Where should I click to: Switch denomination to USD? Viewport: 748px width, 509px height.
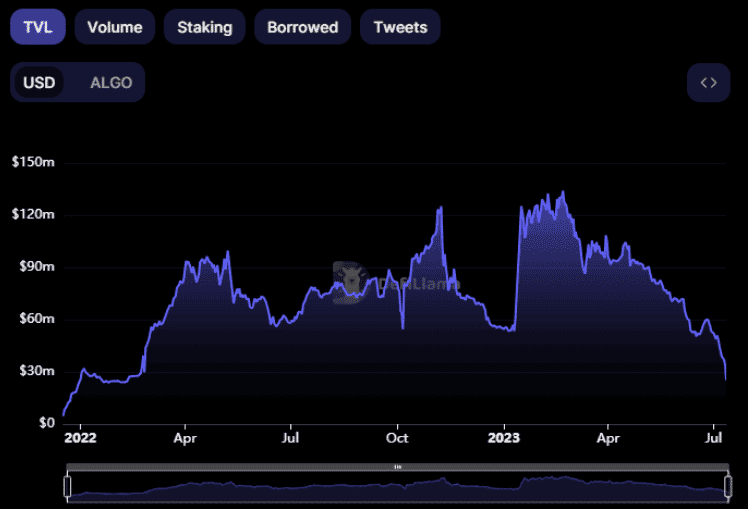pyautogui.click(x=39, y=83)
